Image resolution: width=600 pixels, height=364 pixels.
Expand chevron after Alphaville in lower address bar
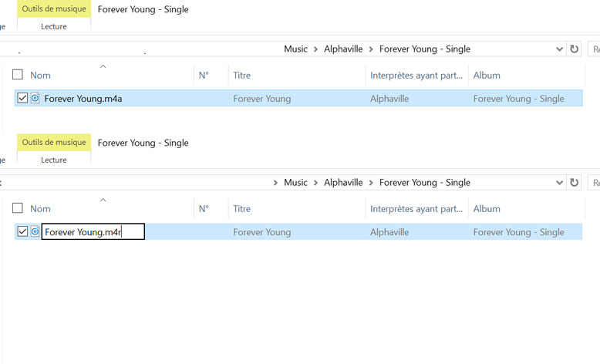tap(371, 183)
